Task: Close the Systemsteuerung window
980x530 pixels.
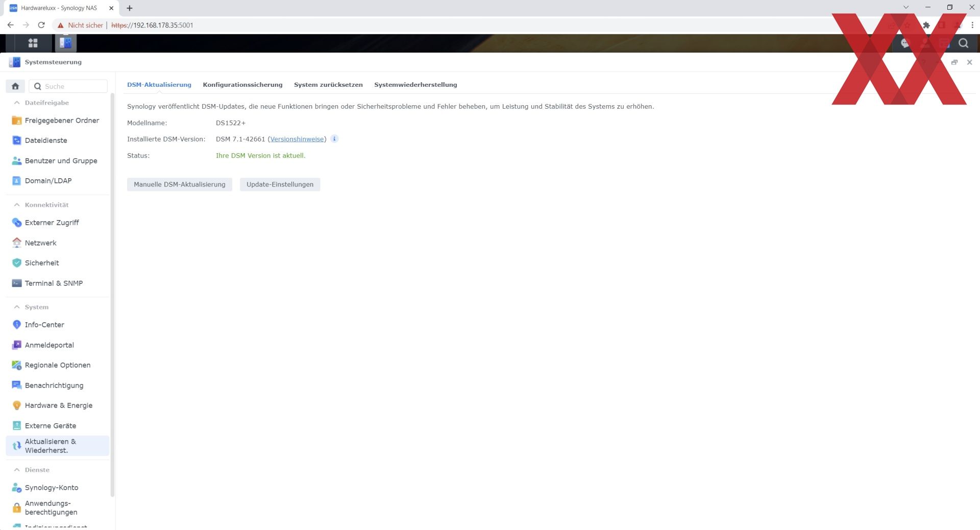Action: 969,62
